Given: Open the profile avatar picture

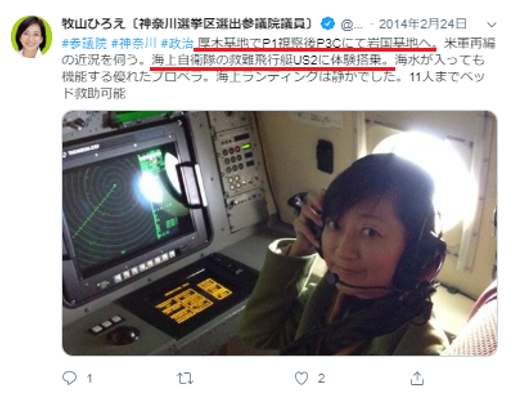Looking at the screenshot, I should pos(31,36).
